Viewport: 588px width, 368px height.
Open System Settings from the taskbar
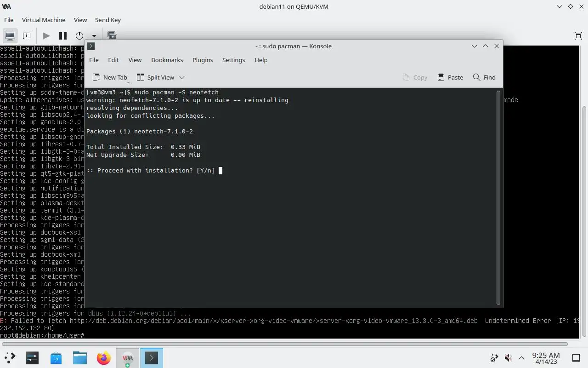[32, 358]
